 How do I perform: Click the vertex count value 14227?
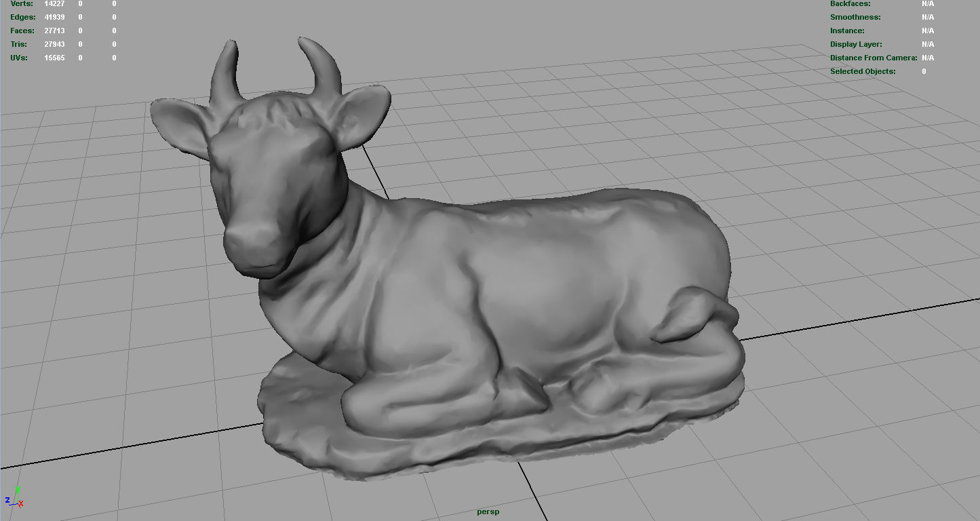pyautogui.click(x=54, y=4)
